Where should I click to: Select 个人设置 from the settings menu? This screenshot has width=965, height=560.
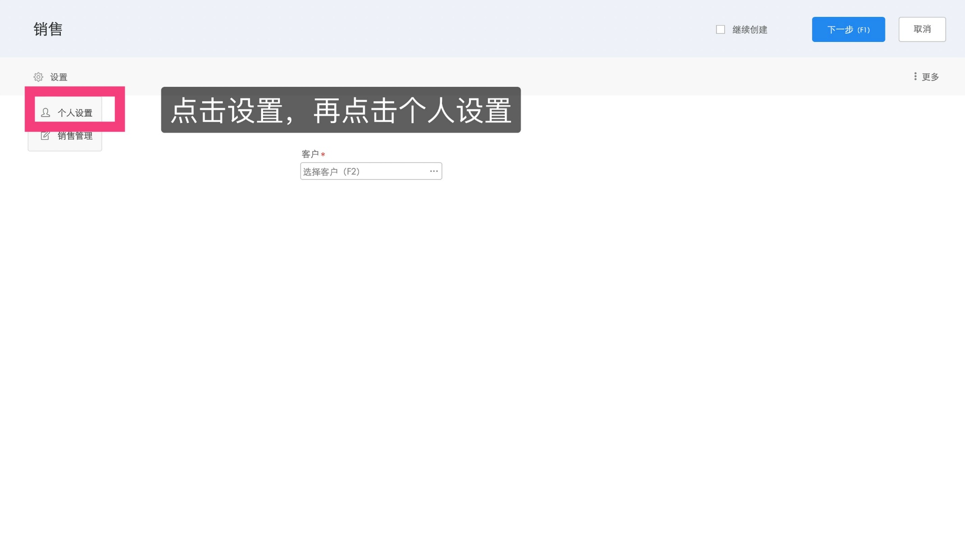tap(75, 112)
